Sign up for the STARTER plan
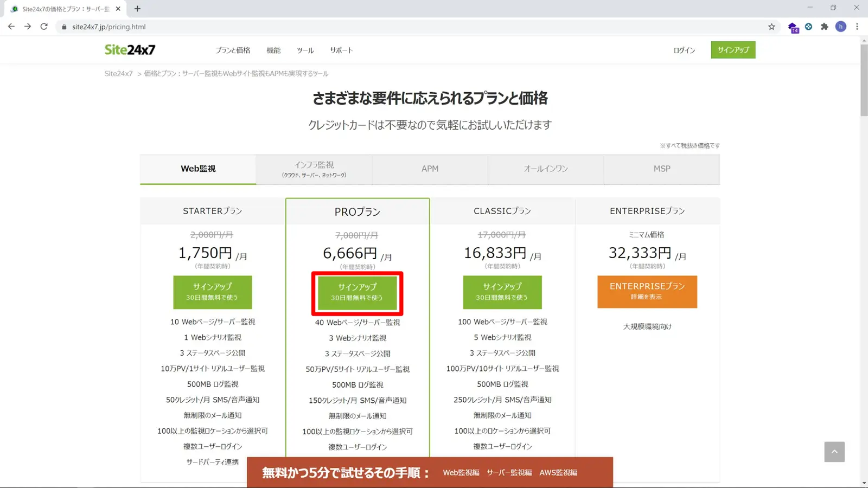This screenshot has height=488, width=868. pos(213,292)
